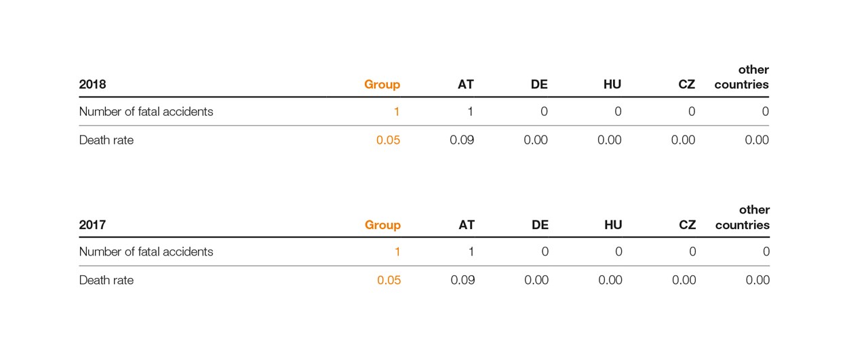Click the orange Group fatal accidents value for 2018
Viewport: 868px width, 362px height.
[x=397, y=112]
